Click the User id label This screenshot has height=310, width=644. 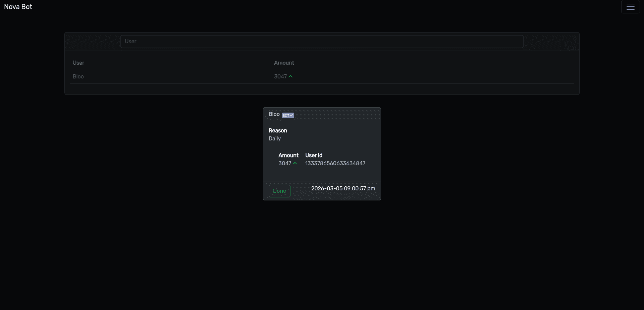314,156
